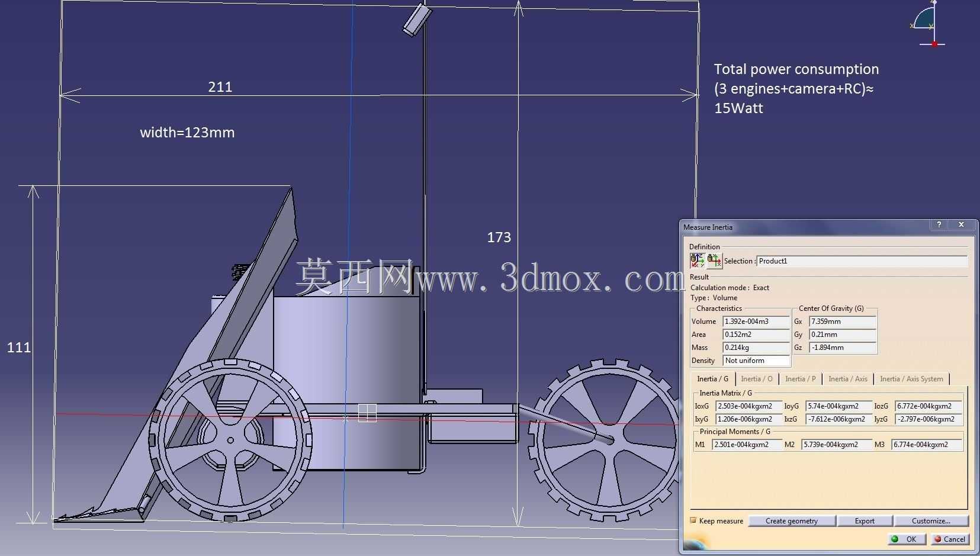Click the IxyG inertia value field
This screenshot has width=980, height=556.
[749, 419]
